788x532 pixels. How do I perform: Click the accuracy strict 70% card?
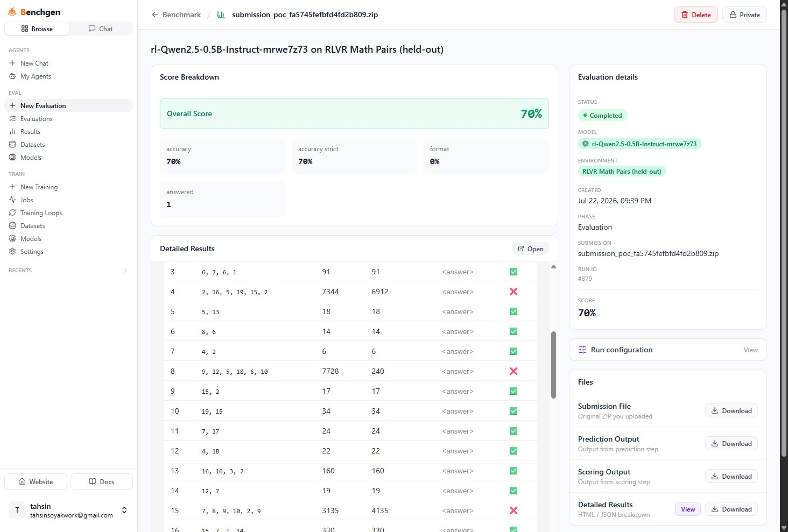(x=354, y=155)
